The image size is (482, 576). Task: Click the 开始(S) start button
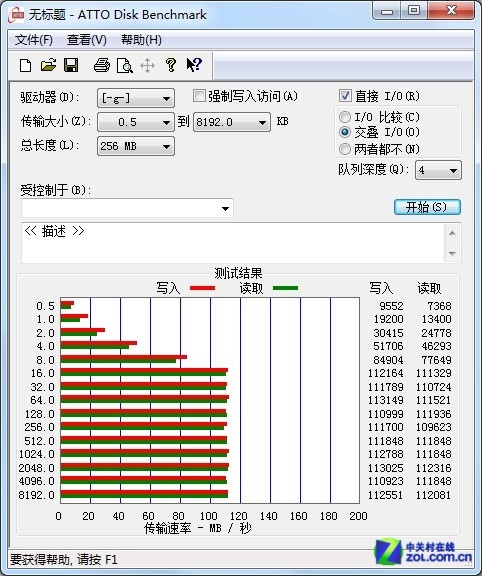point(427,207)
